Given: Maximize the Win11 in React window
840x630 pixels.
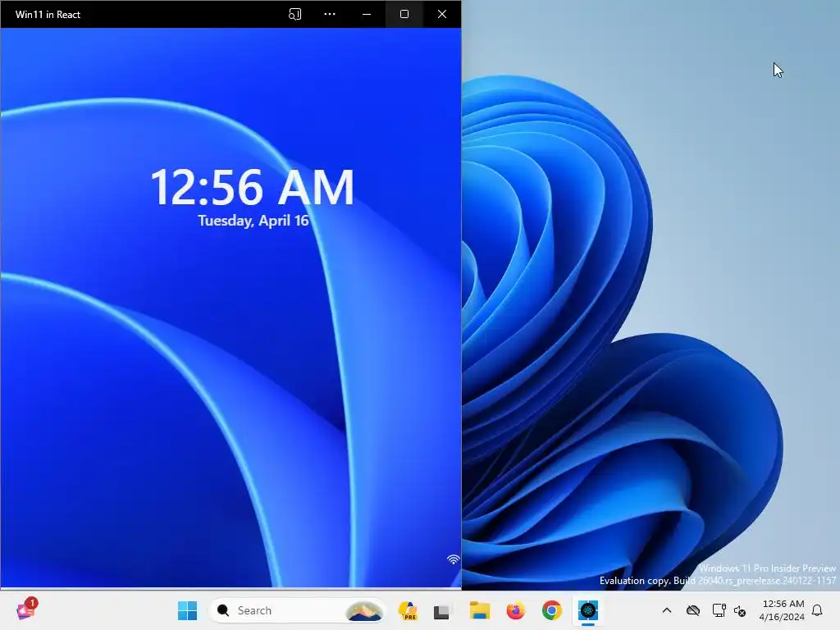Looking at the screenshot, I should [404, 15].
